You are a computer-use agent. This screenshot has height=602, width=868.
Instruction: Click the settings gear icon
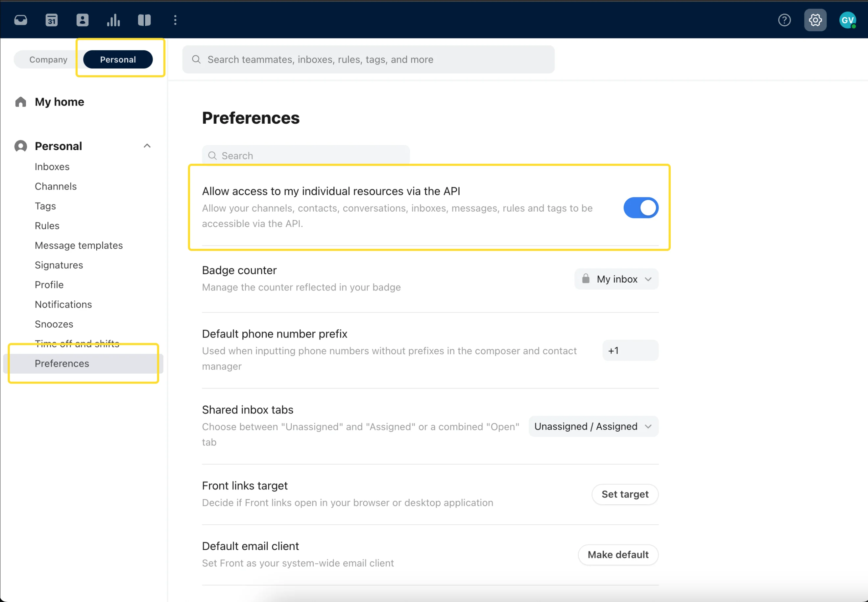(815, 20)
